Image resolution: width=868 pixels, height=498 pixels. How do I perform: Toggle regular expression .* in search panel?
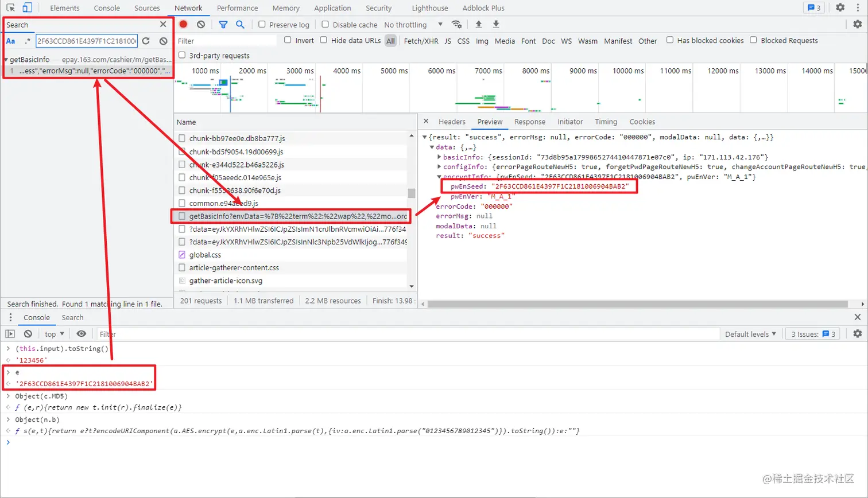click(28, 41)
